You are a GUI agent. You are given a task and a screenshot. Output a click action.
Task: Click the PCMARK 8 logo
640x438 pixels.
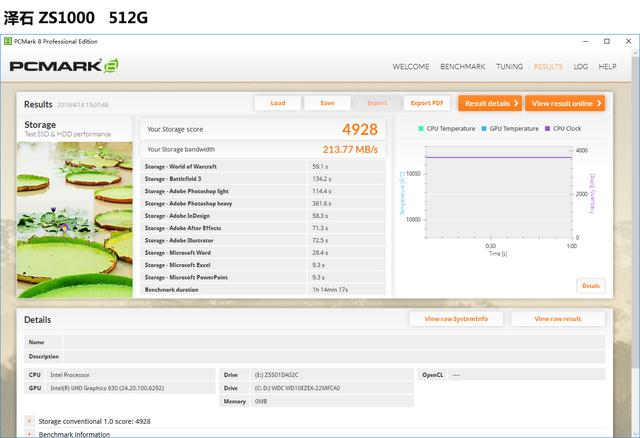(64, 66)
